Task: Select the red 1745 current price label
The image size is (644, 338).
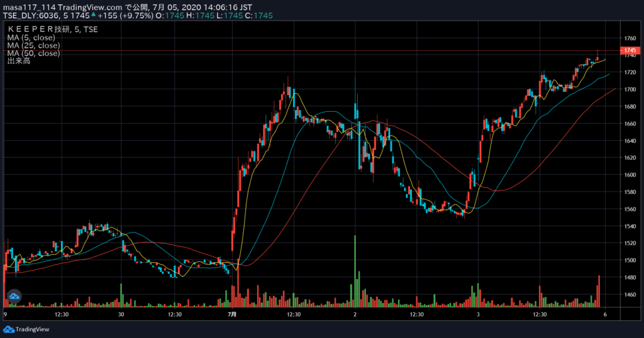Action: [x=630, y=50]
